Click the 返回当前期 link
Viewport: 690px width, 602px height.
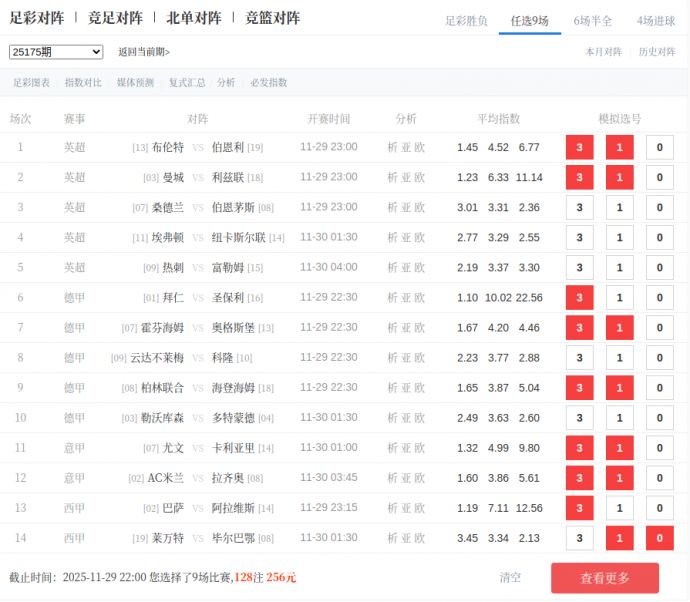click(144, 52)
